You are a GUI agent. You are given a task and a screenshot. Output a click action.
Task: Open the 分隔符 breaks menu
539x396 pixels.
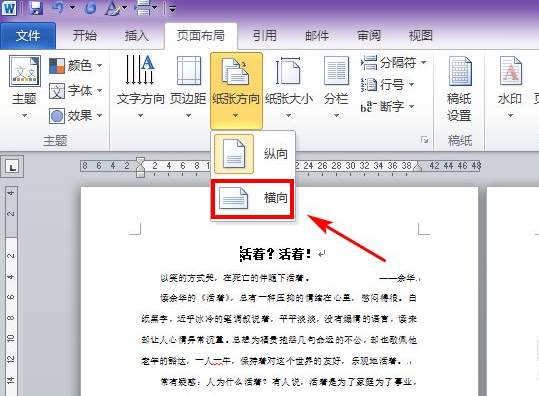(x=394, y=63)
